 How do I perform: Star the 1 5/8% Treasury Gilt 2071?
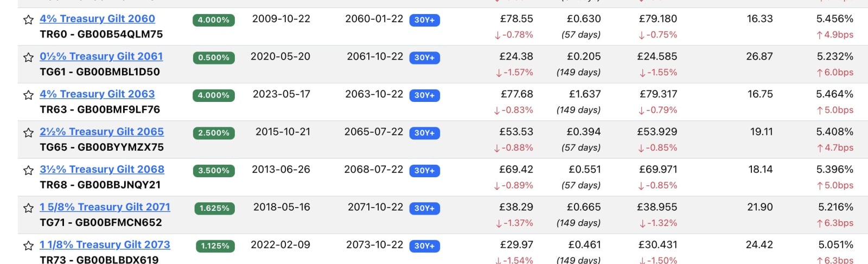tap(28, 208)
